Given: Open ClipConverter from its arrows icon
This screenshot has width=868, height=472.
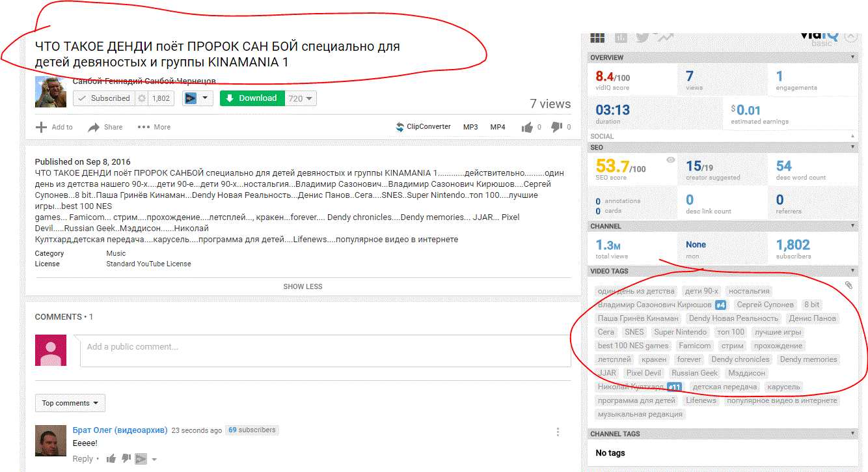Looking at the screenshot, I should [x=400, y=127].
